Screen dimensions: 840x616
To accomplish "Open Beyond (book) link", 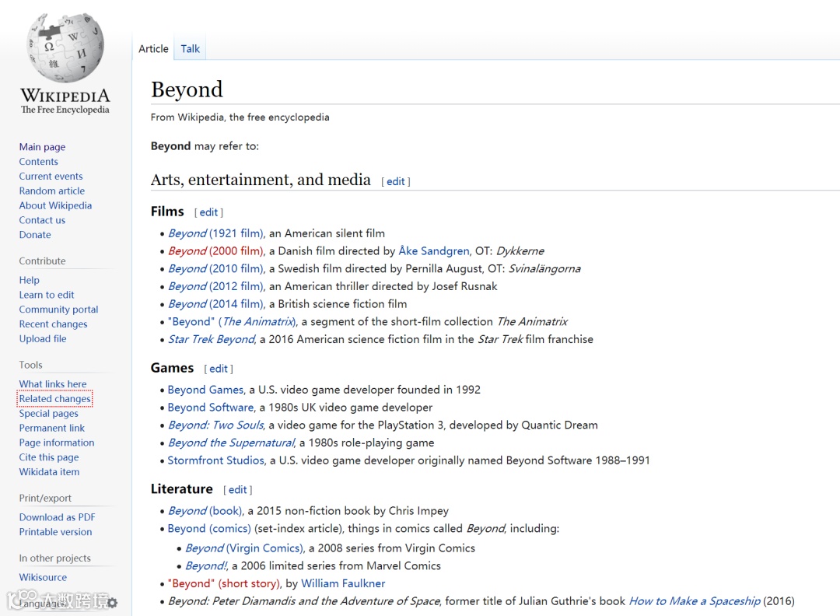I will (x=205, y=511).
